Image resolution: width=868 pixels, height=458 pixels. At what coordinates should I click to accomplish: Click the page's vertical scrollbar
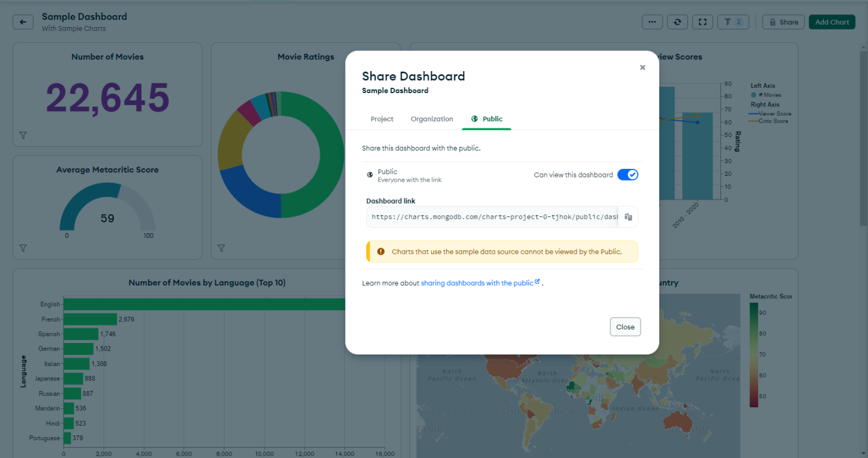click(x=863, y=139)
